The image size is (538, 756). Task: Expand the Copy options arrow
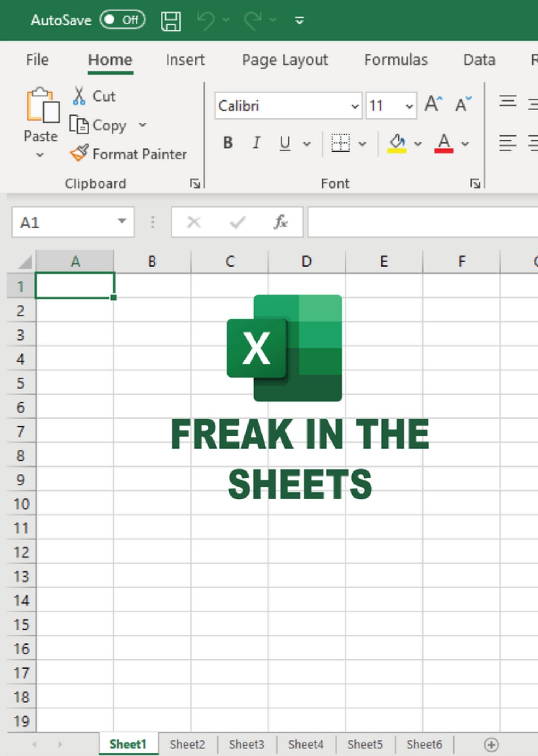click(143, 125)
